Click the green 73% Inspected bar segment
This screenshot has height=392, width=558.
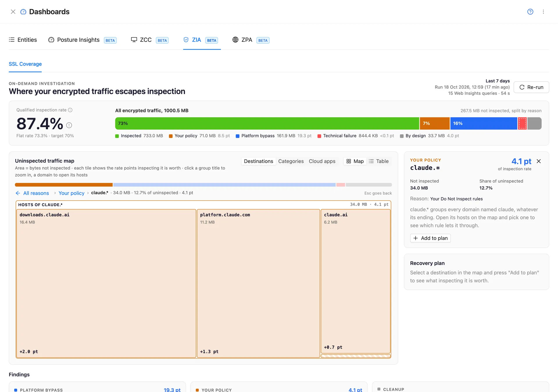267,123
